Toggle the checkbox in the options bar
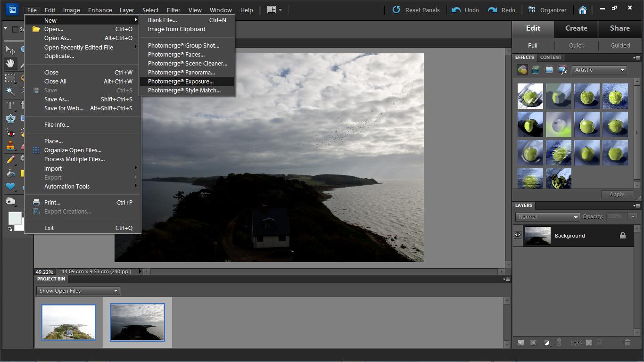Image resolution: width=644 pixels, height=362 pixels. coord(15,29)
